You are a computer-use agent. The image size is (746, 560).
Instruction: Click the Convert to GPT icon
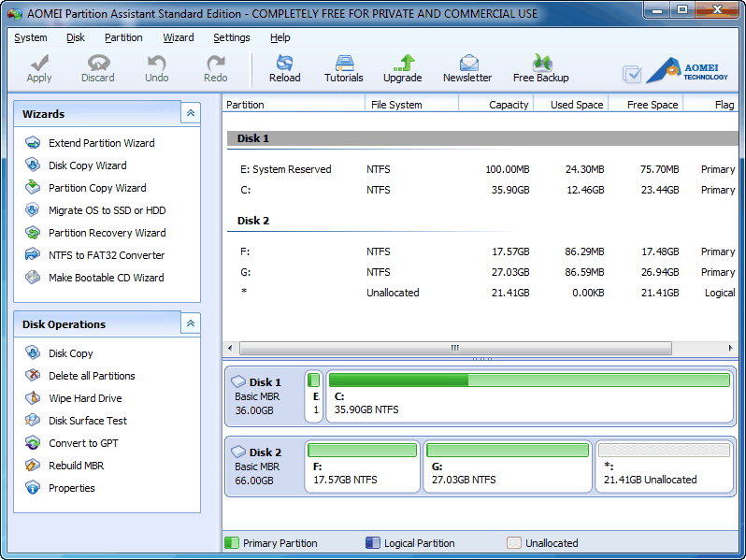point(33,442)
